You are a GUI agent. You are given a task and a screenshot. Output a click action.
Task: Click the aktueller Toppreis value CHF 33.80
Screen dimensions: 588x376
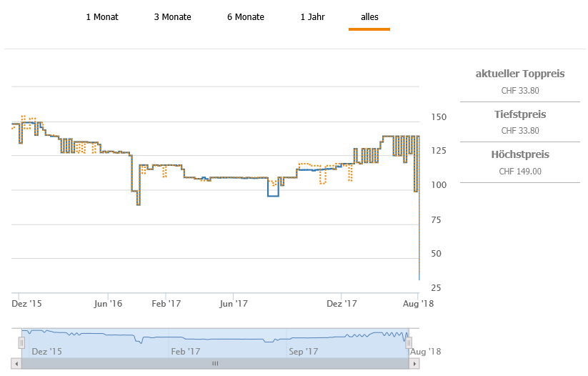pos(520,91)
